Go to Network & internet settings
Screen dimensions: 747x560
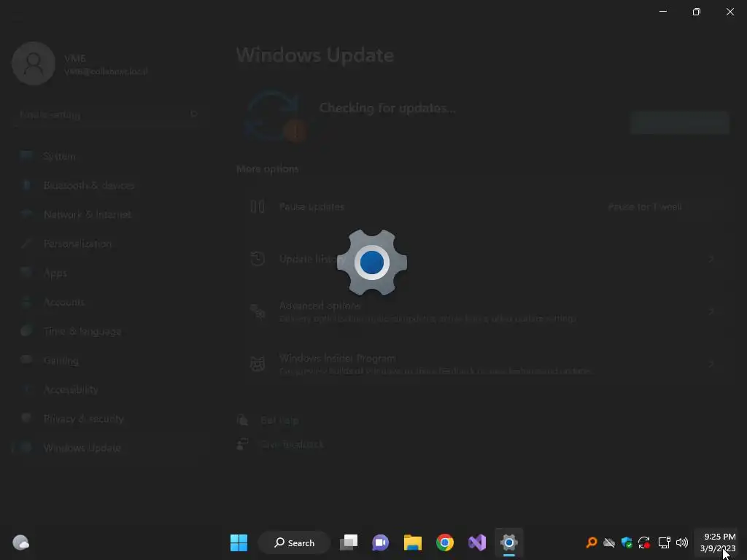click(109, 215)
